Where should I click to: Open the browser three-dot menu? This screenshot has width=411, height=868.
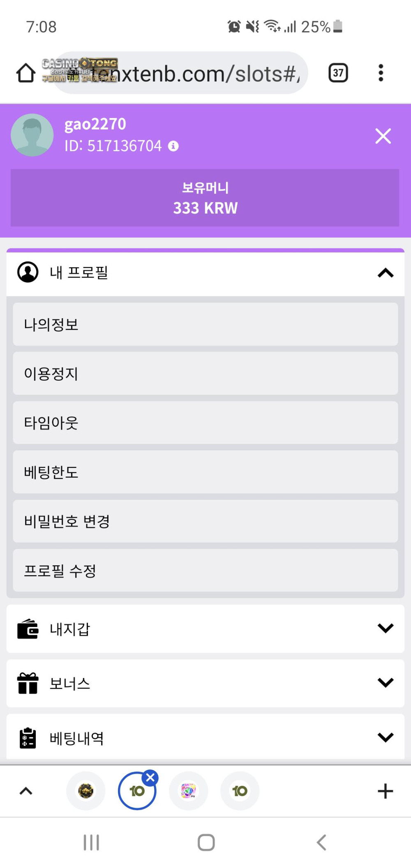381,73
